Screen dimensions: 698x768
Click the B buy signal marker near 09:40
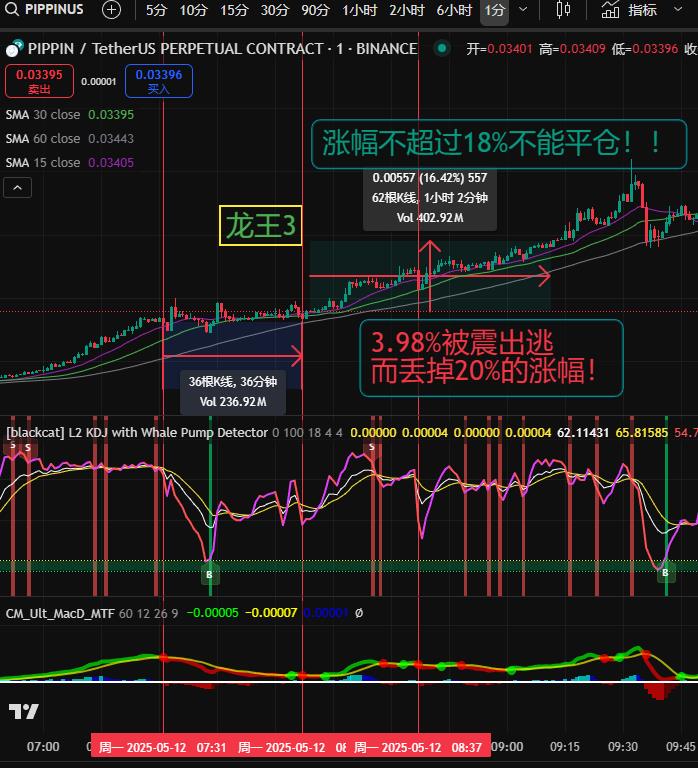point(665,573)
